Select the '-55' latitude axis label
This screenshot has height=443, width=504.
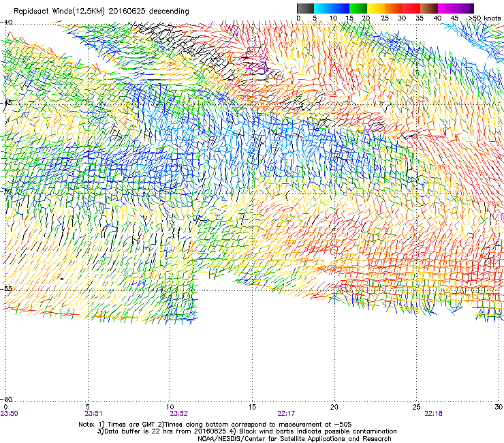coord(6,289)
